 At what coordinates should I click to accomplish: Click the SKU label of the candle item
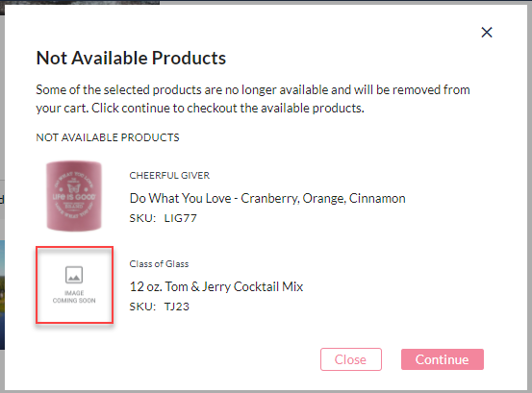(142, 218)
